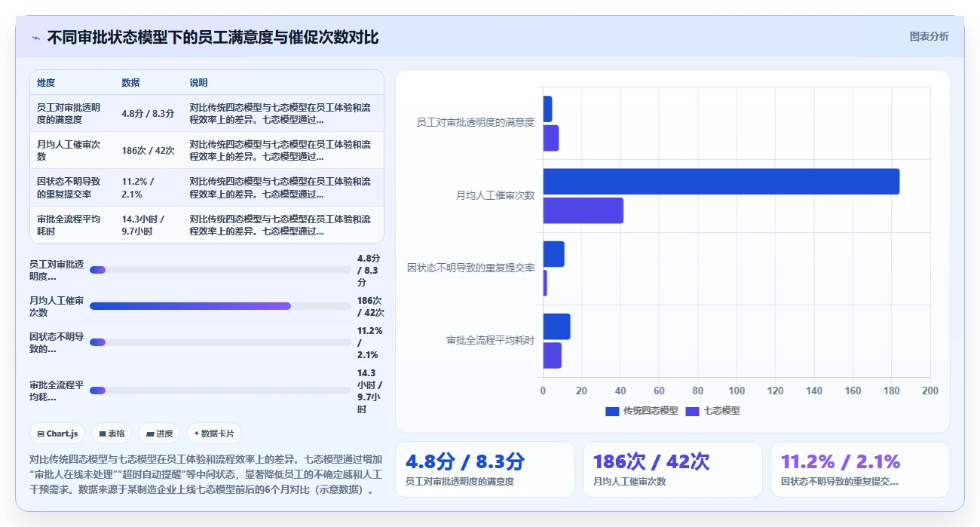980x527 pixels.
Task: Click table cell 186次 / 42次
Action: click(x=148, y=151)
